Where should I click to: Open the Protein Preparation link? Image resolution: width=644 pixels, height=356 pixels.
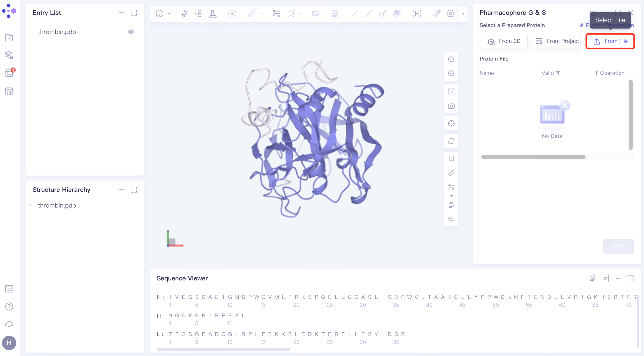click(x=607, y=25)
